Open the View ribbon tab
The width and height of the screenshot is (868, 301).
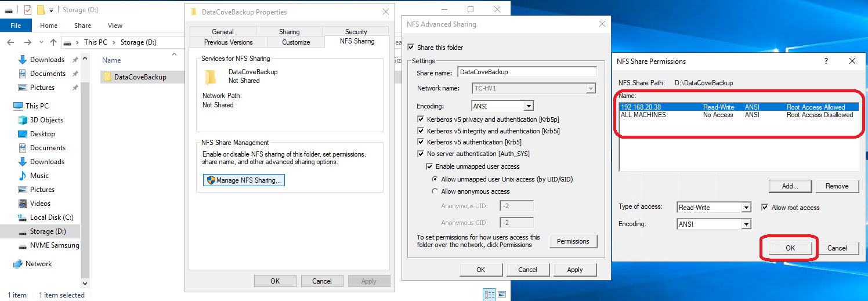(115, 26)
